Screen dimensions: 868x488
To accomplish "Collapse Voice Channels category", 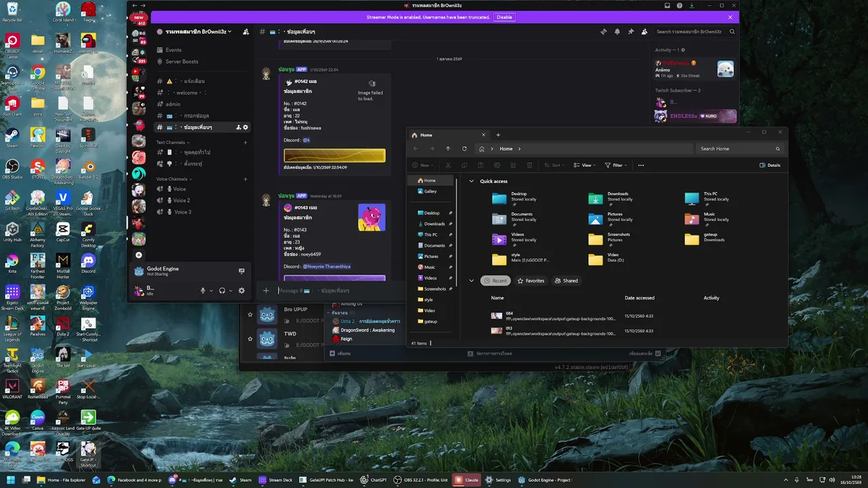I will 174,179.
